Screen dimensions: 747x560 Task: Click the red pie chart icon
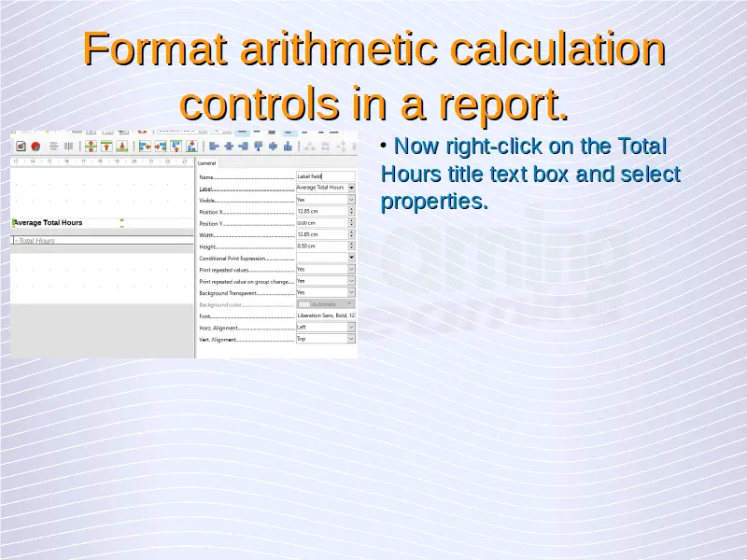click(x=35, y=147)
